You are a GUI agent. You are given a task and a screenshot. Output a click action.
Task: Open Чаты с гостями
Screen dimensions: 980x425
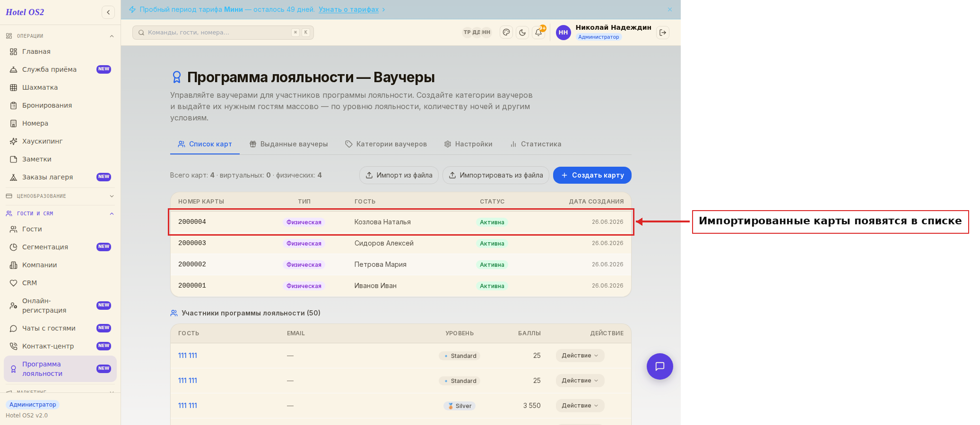click(x=60, y=328)
